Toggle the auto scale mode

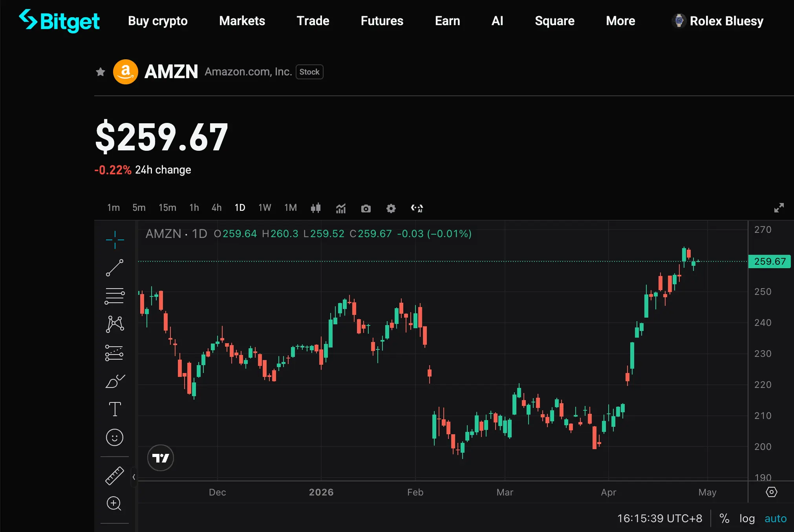click(x=775, y=519)
